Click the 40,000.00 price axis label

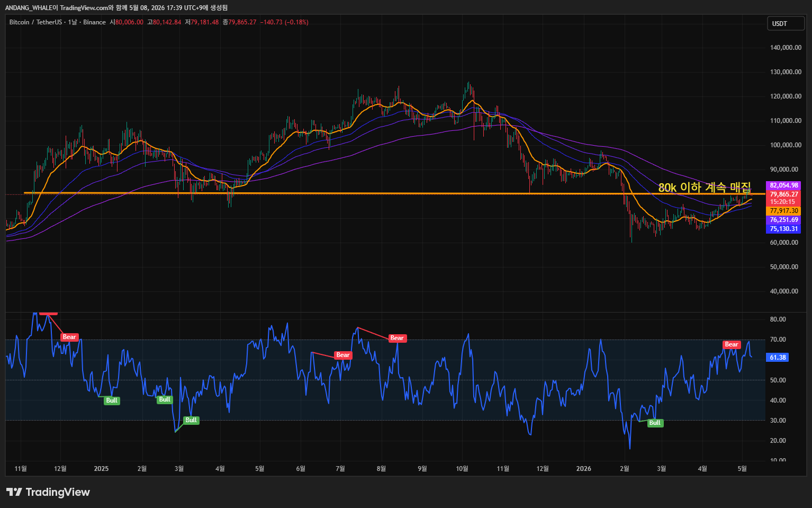tap(784, 291)
